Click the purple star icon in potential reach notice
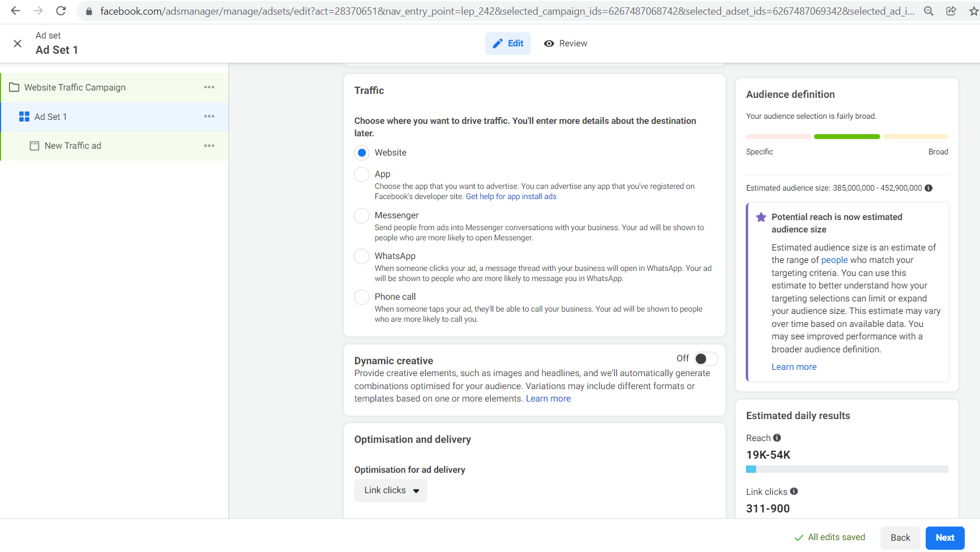The image size is (980, 552). coord(761,217)
